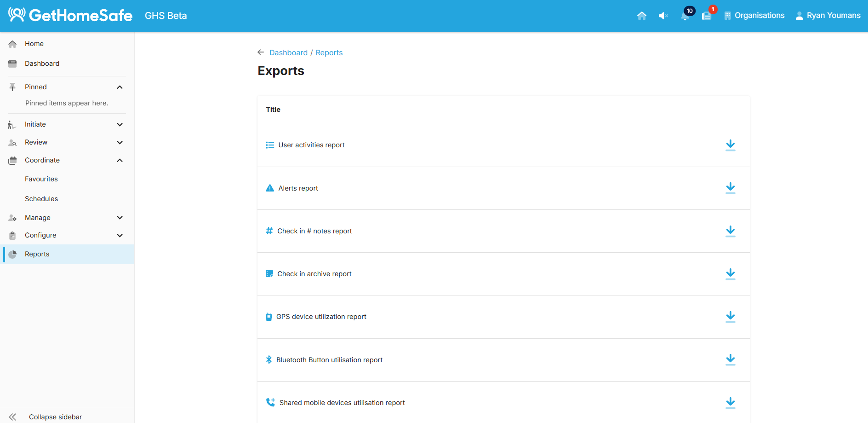Collapse the Pinned section chevron
868x423 pixels.
coord(120,87)
